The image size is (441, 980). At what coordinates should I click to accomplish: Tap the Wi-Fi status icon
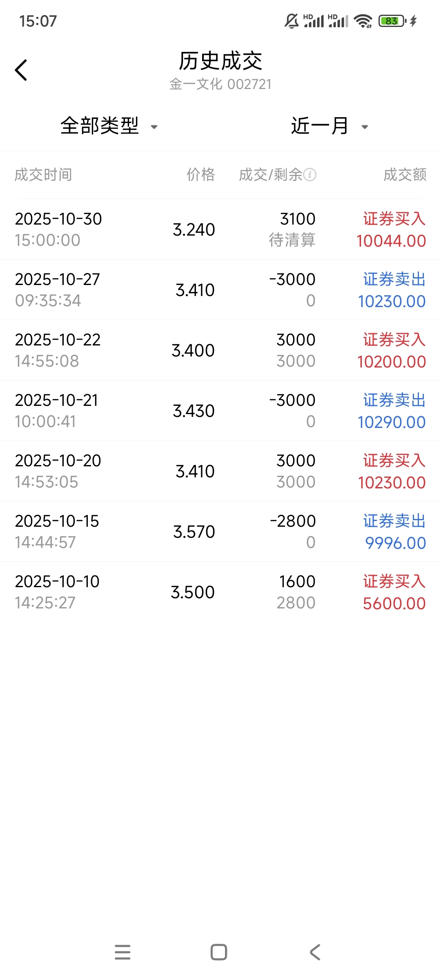[363, 21]
